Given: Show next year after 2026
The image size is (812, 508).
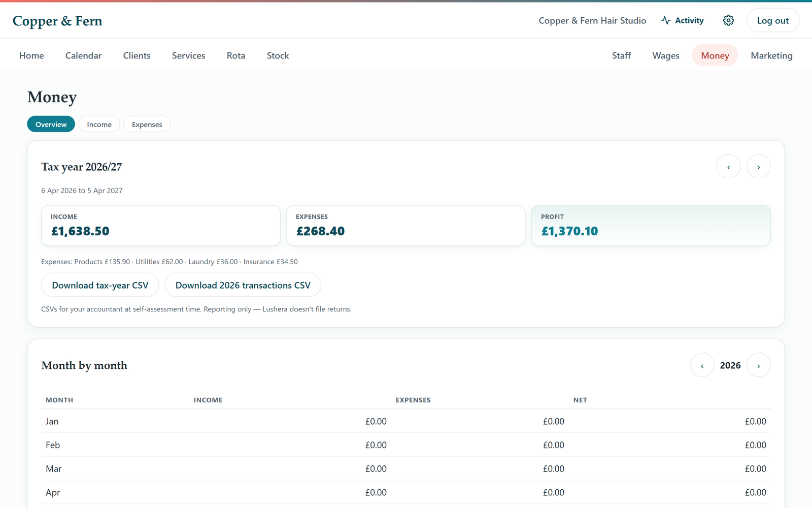Looking at the screenshot, I should pos(759,365).
